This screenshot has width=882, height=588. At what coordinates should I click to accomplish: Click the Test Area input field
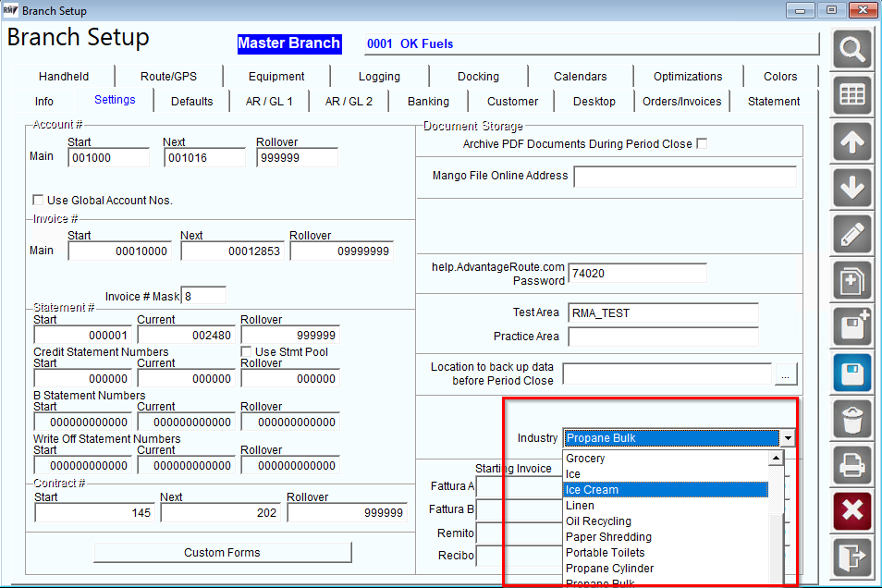pos(663,312)
